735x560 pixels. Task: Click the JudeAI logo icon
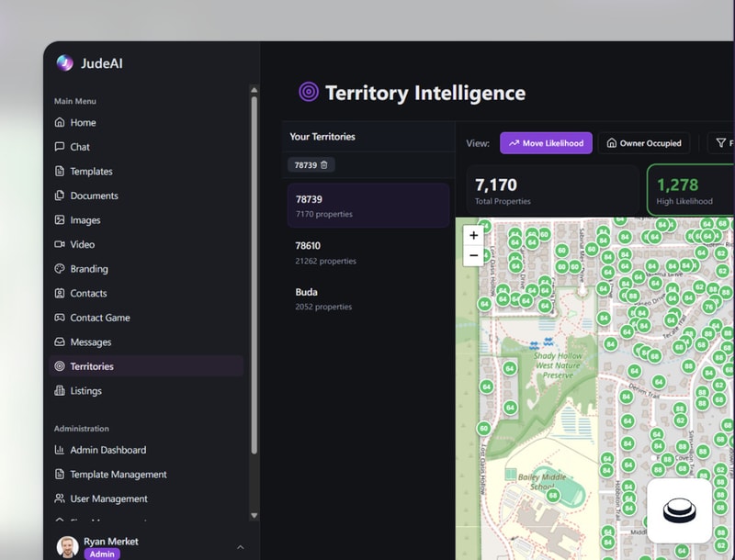pyautogui.click(x=64, y=63)
